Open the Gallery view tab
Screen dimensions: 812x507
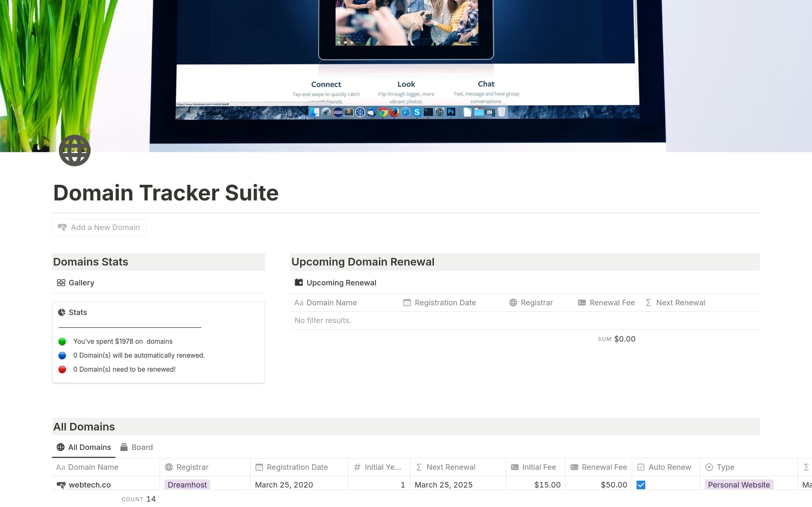(x=76, y=283)
